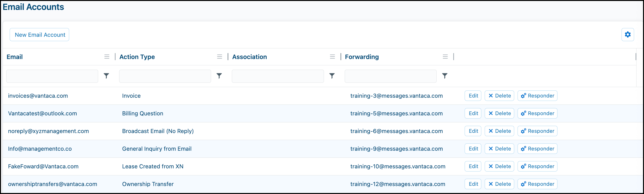Image resolution: width=644 pixels, height=194 pixels.
Task: Select the Vantacatest@outlook.com email cell
Action: point(43,113)
